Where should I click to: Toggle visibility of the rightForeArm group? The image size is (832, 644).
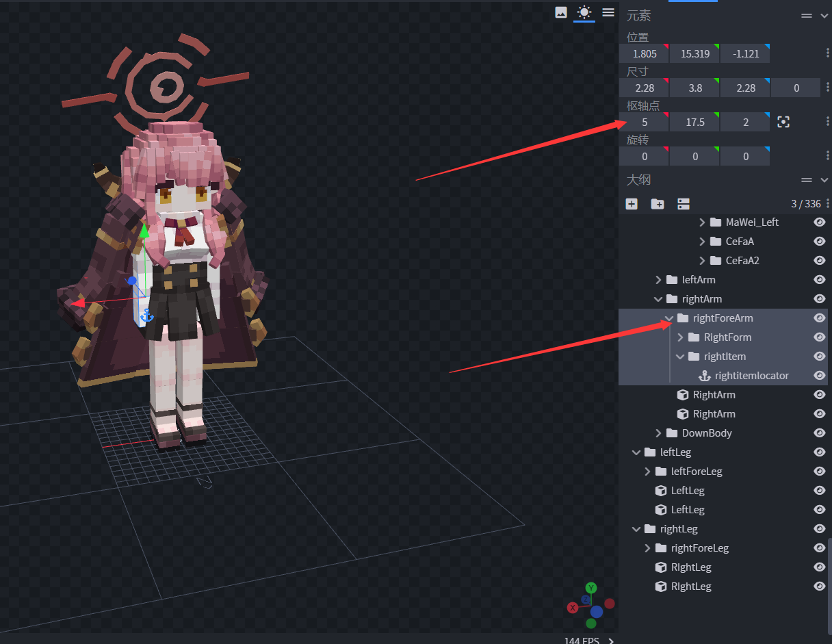[x=819, y=318]
